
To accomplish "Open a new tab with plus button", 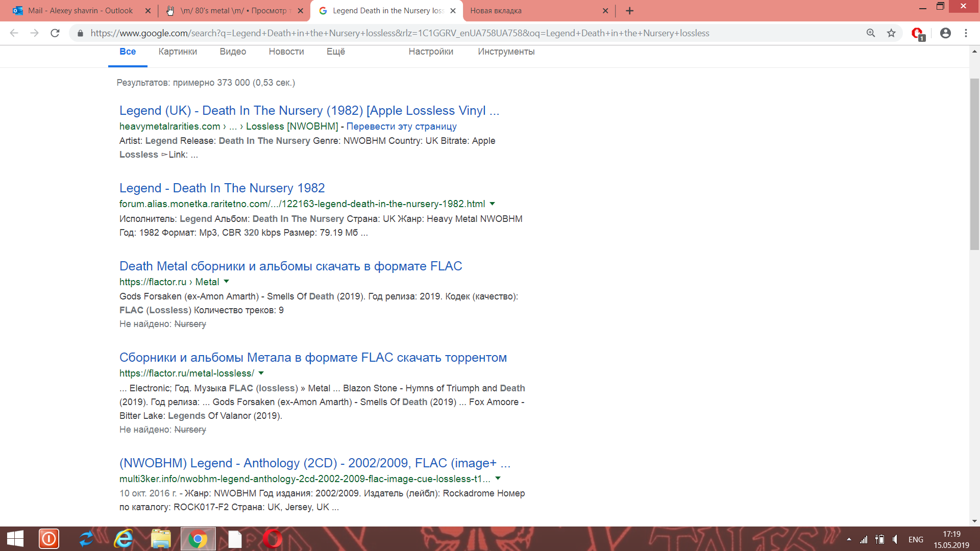I will pos(629,11).
